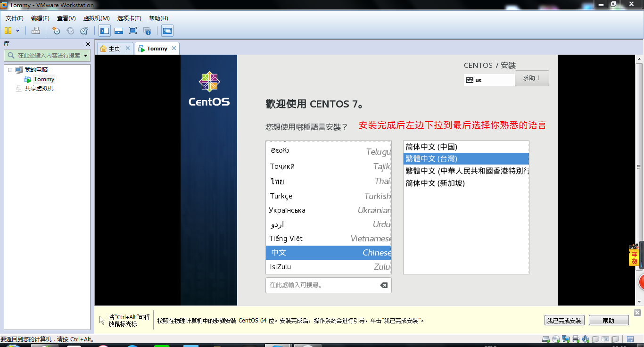Close the Tommy tab

[x=174, y=48]
